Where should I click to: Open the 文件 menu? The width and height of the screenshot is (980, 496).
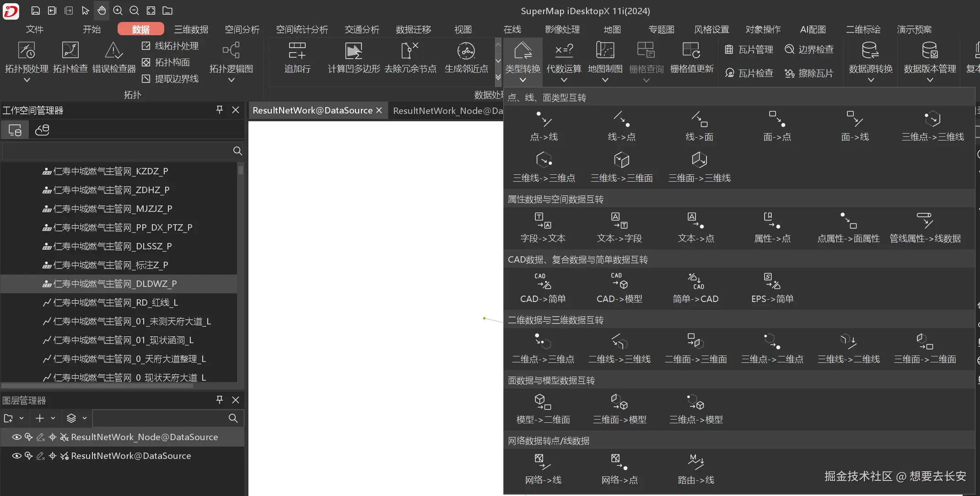35,29
